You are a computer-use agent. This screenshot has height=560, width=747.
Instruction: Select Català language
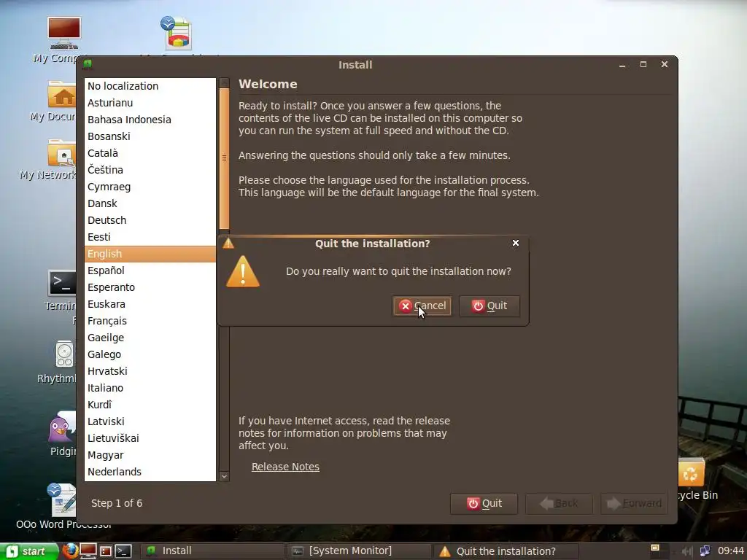[x=150, y=153]
